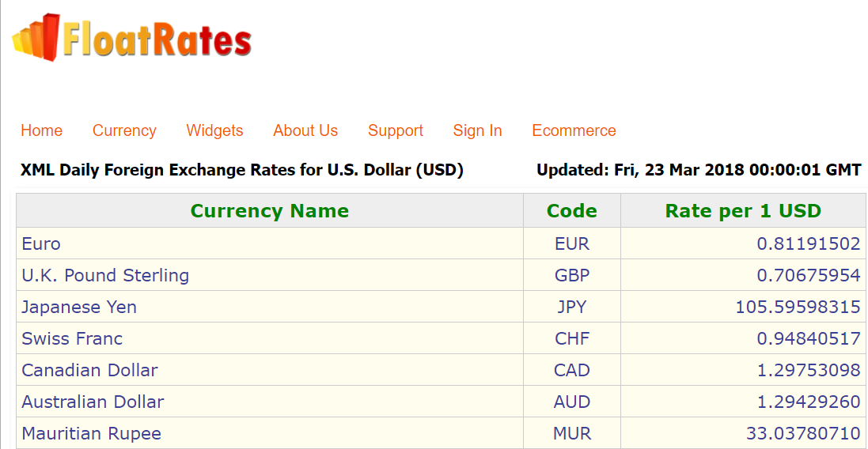Open the Home menu item
Screen dimensions: 868x449
(x=41, y=130)
